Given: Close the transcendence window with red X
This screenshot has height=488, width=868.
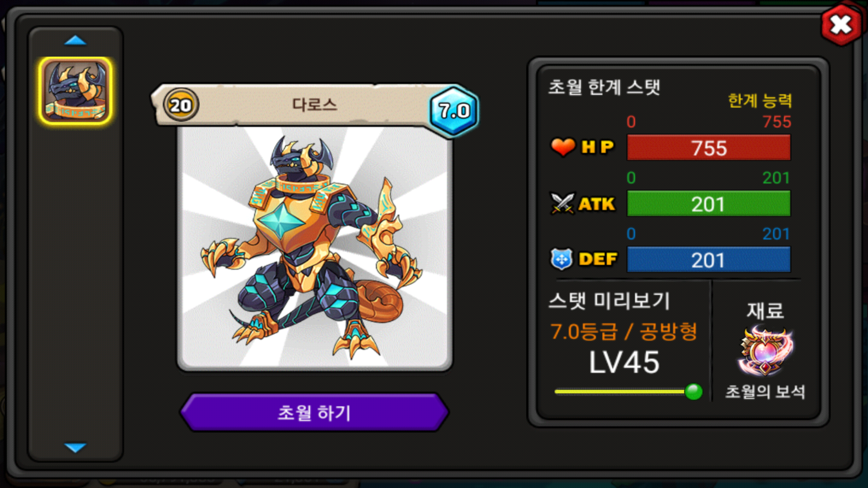Looking at the screenshot, I should tap(840, 25).
